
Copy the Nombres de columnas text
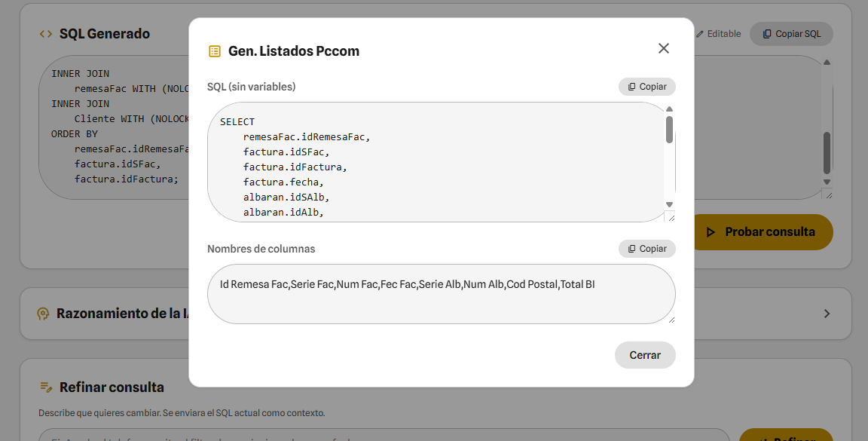tap(647, 249)
